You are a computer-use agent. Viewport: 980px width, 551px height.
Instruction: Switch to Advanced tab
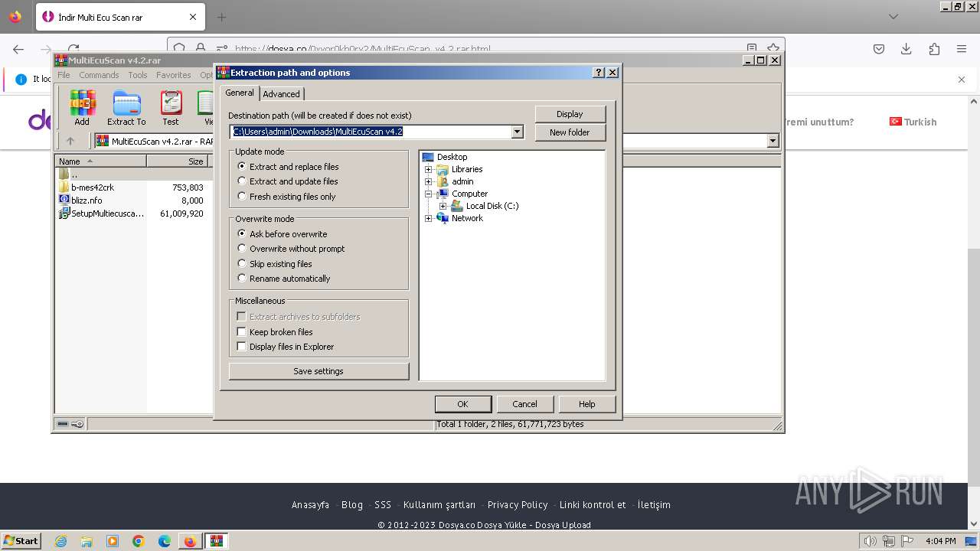click(282, 94)
